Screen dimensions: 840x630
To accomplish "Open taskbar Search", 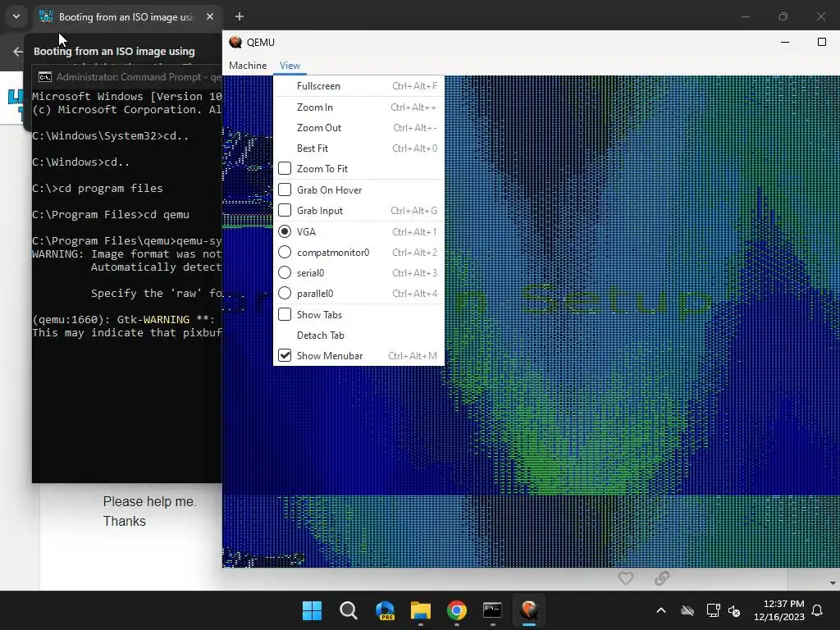I will [348, 610].
